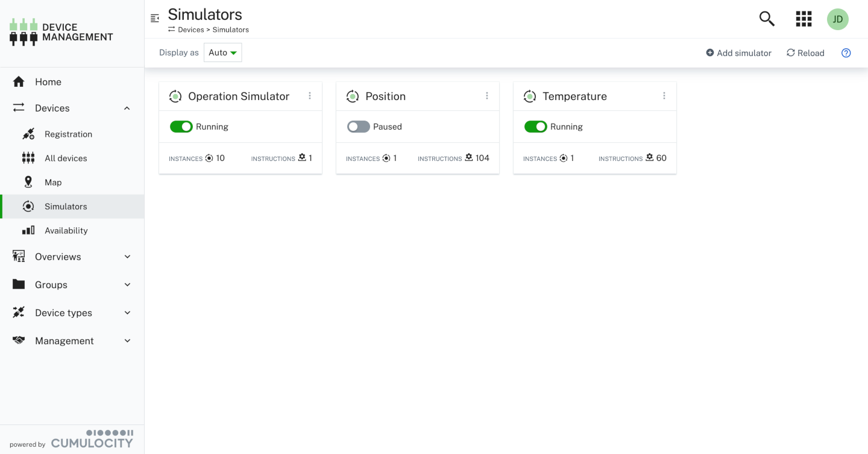Image resolution: width=868 pixels, height=454 pixels.
Task: Open the global search
Action: click(x=766, y=19)
